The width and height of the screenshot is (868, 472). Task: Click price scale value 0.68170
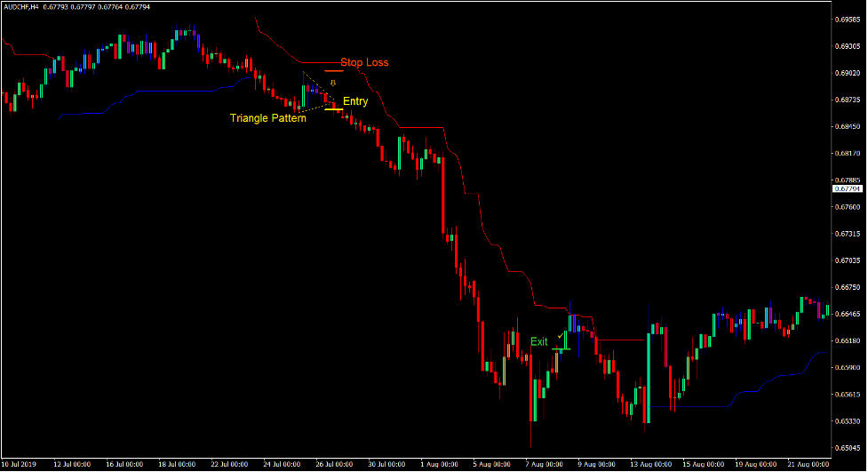[848, 154]
